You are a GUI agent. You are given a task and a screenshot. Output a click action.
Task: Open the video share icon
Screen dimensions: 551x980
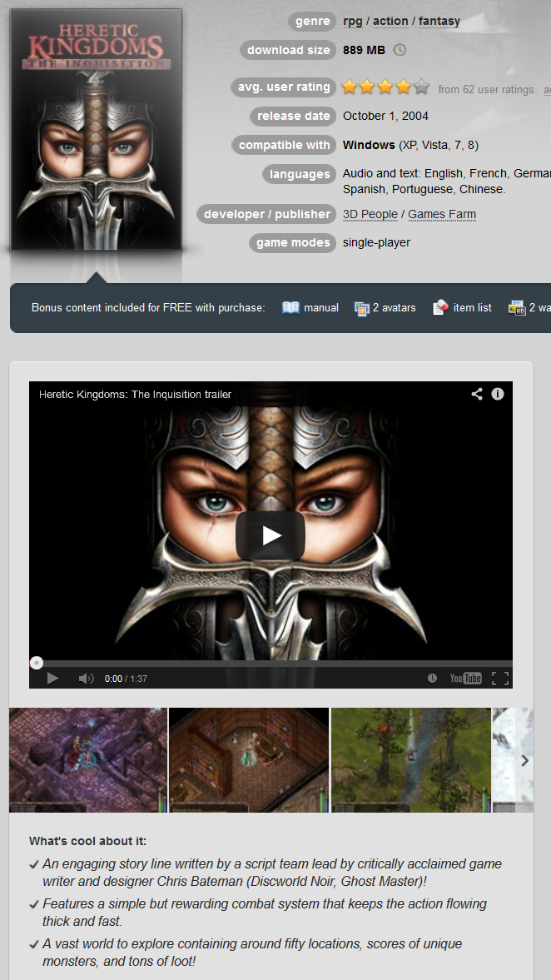click(477, 394)
